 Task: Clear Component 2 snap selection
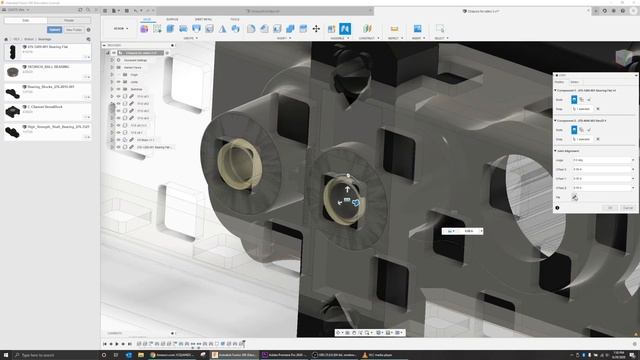coord(598,139)
